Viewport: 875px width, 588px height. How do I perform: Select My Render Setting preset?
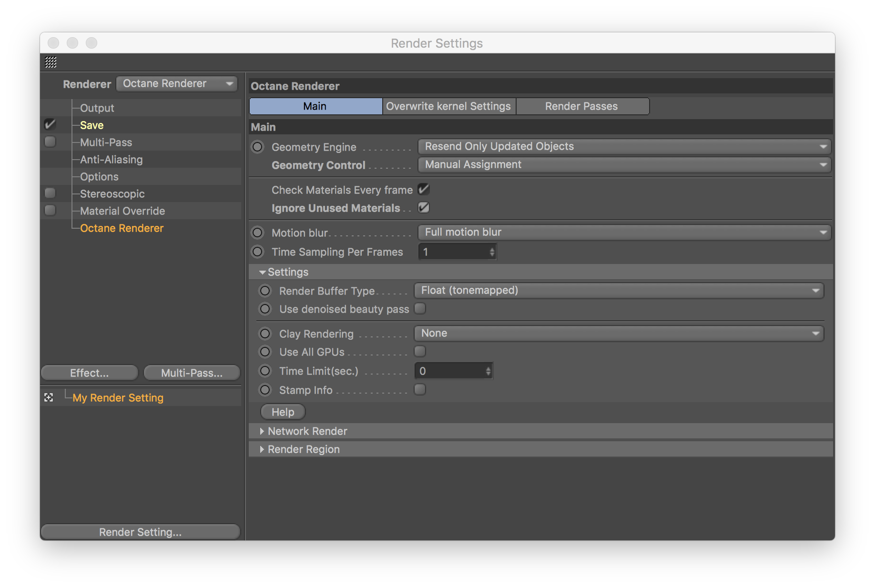[118, 398]
